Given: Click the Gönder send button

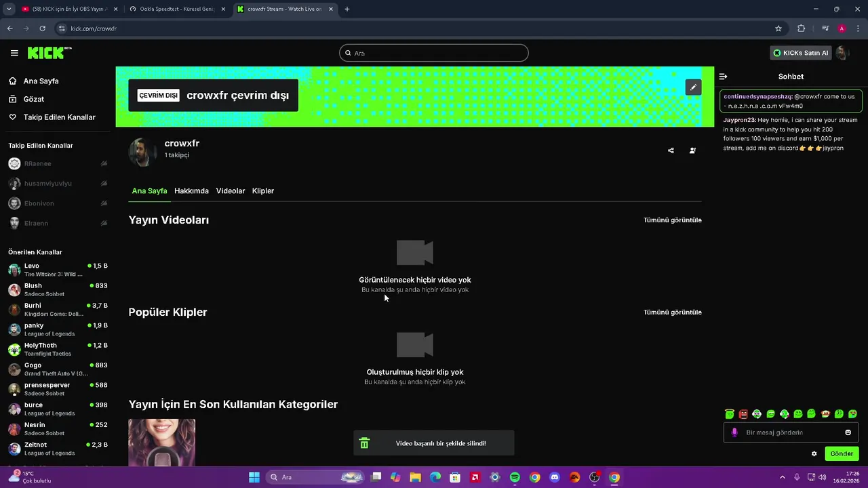Looking at the screenshot, I should click(842, 453).
